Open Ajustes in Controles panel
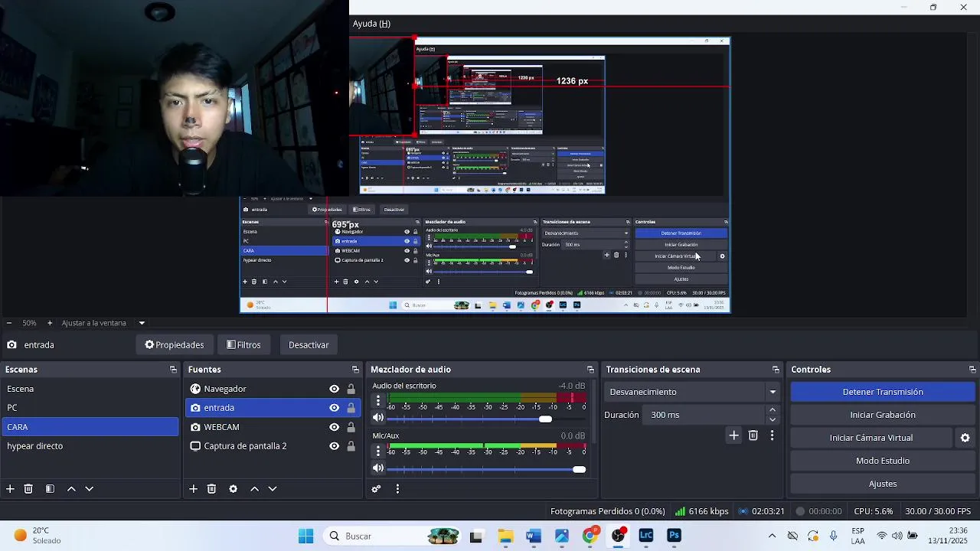 (x=883, y=484)
